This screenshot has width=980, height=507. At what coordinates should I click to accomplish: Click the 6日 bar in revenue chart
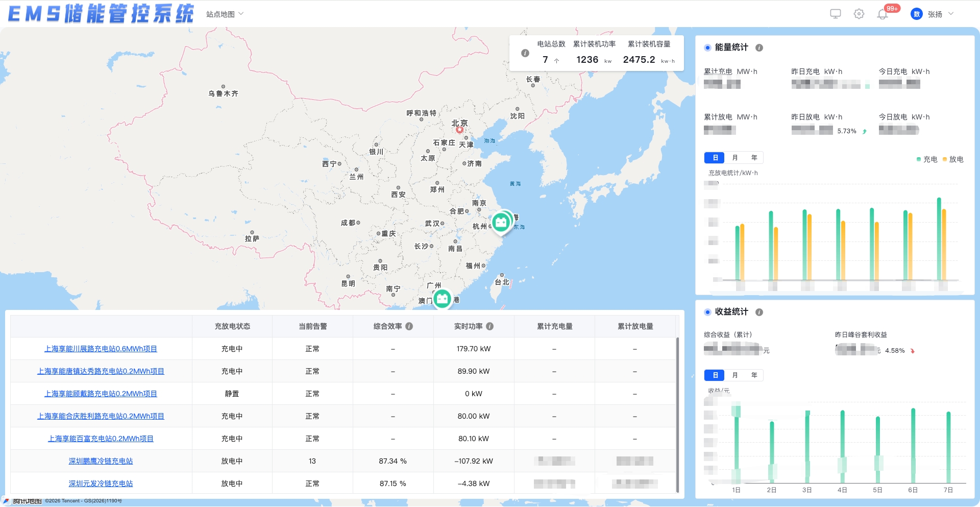click(x=913, y=446)
